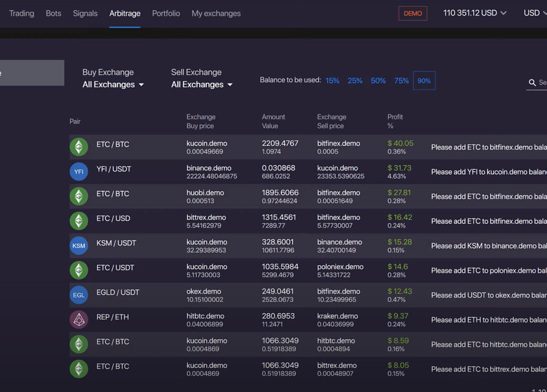Screen dimensions: 547x392
Task: Click the Exchange Buy price column header
Action: (x=201, y=121)
